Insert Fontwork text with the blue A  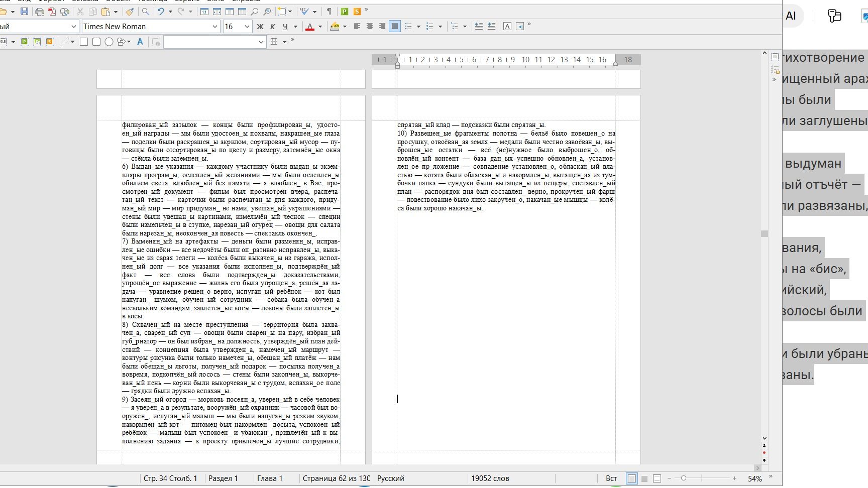click(140, 42)
